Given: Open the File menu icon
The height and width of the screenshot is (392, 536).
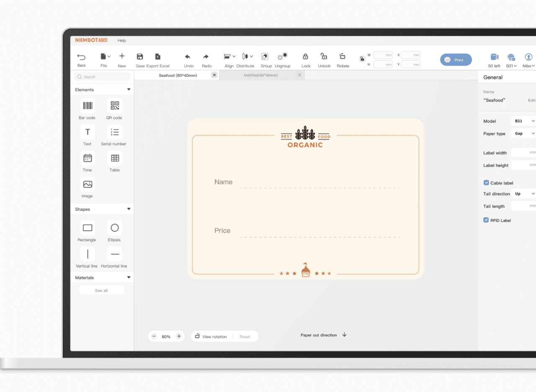Looking at the screenshot, I should coord(103,56).
